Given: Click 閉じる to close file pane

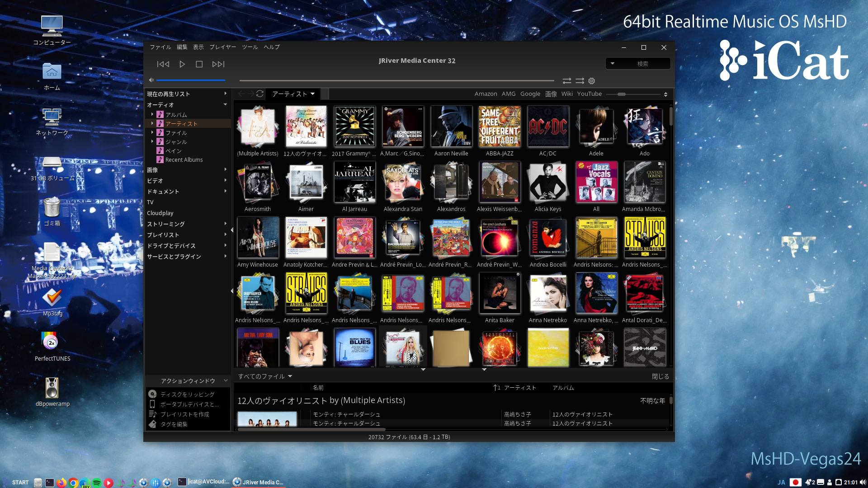Looking at the screenshot, I should point(660,376).
